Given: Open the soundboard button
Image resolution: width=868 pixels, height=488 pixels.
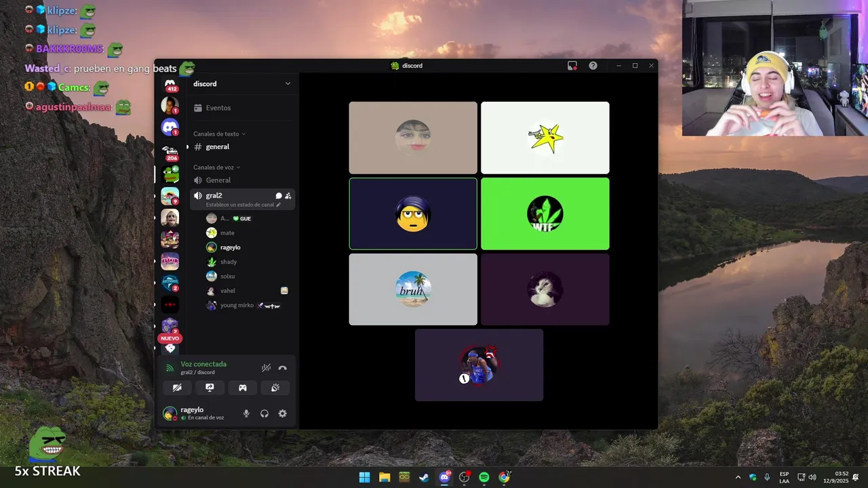Looking at the screenshot, I should click(275, 388).
